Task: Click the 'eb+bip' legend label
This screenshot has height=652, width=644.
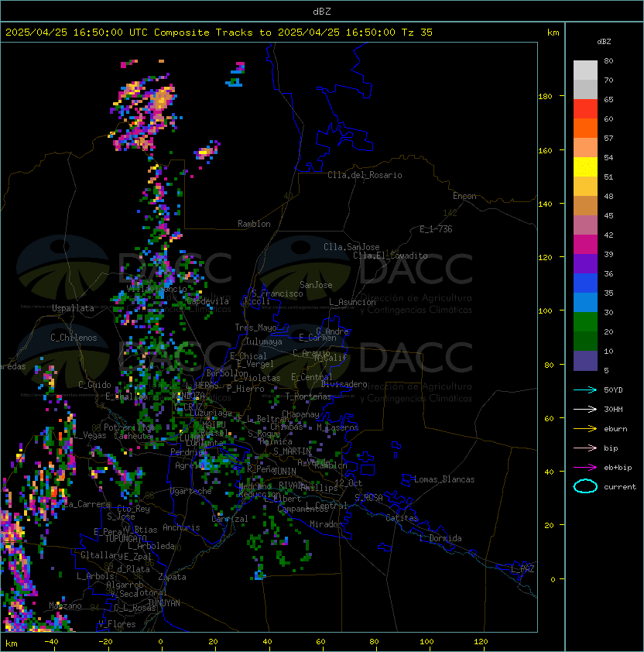Action: point(618,468)
